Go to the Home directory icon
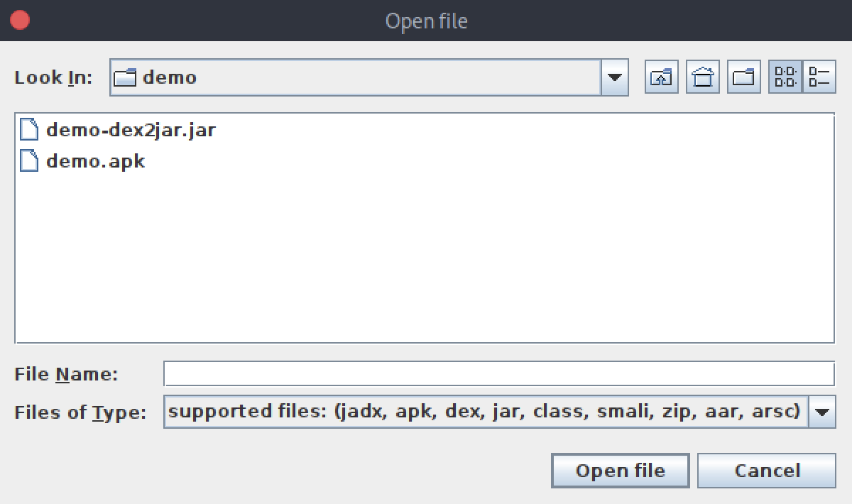Image resolution: width=852 pixels, height=504 pixels. pyautogui.click(x=702, y=77)
